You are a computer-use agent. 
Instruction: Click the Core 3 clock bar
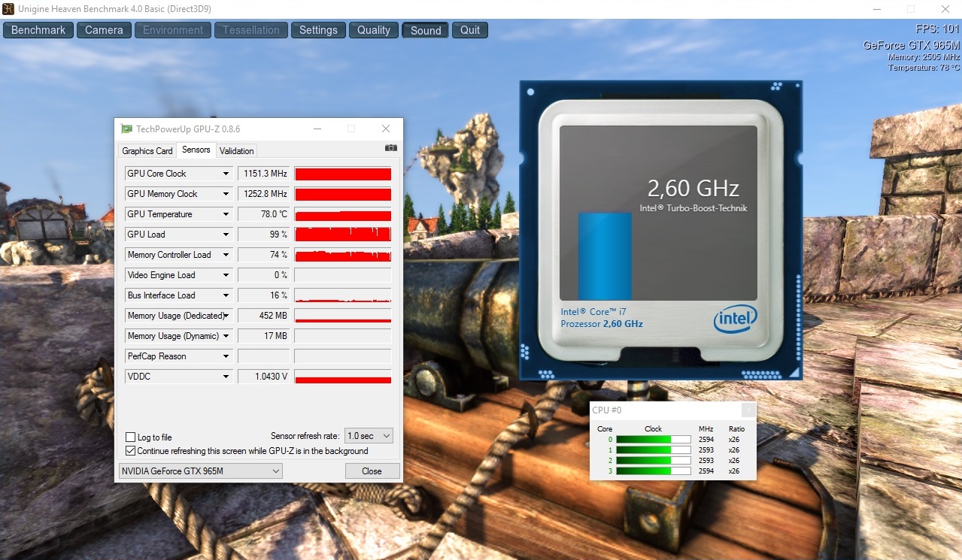point(654,471)
